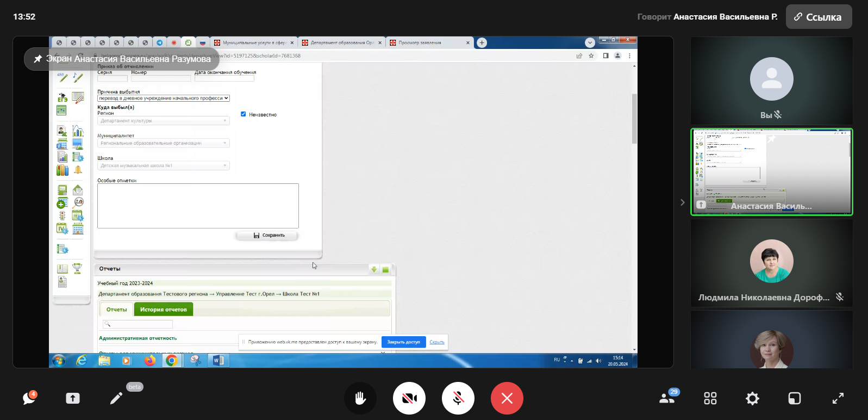Screen dimensions: 868x420
Task: Click your own participant tile labeled Вы
Action: point(771,81)
